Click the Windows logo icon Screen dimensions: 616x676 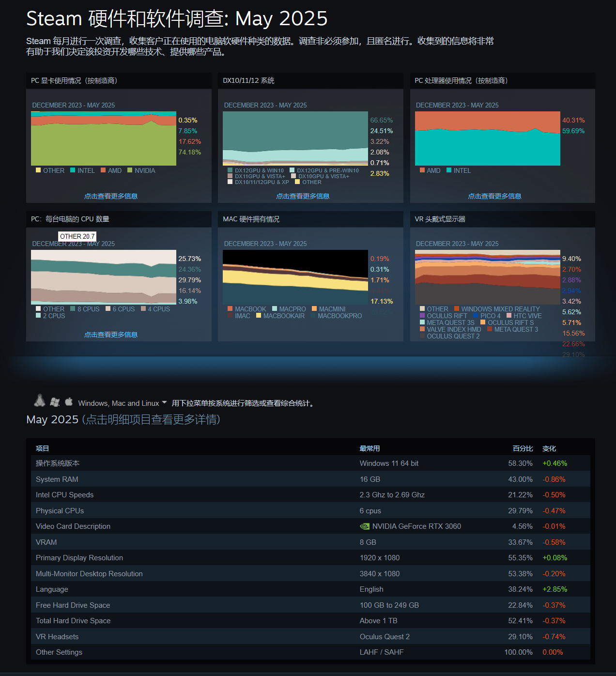point(55,402)
